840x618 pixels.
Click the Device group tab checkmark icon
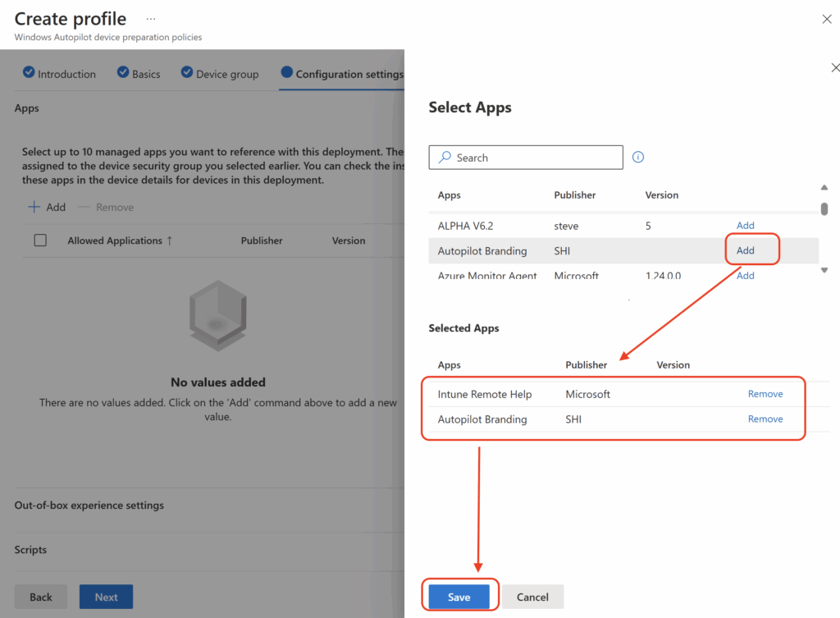click(x=187, y=72)
